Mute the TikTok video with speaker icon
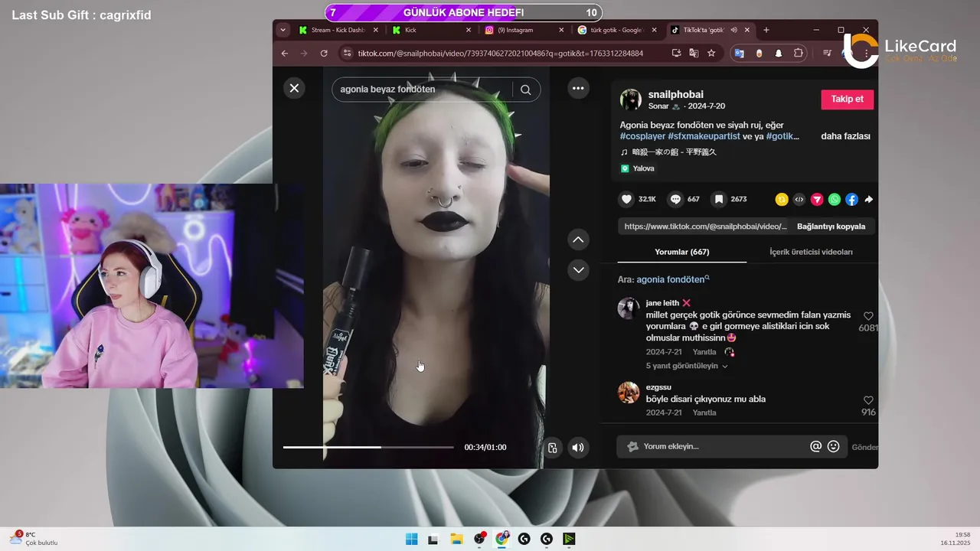The image size is (980, 551). [x=578, y=448]
